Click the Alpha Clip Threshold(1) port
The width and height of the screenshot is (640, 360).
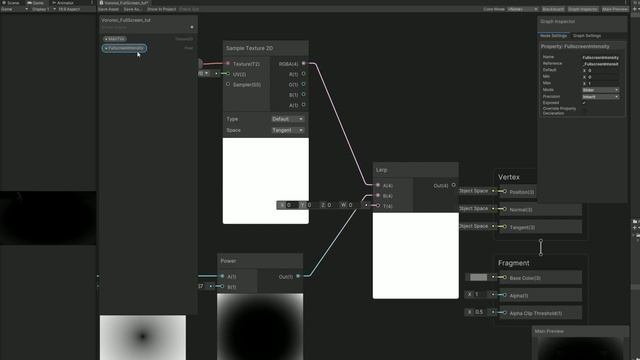pyautogui.click(x=505, y=313)
